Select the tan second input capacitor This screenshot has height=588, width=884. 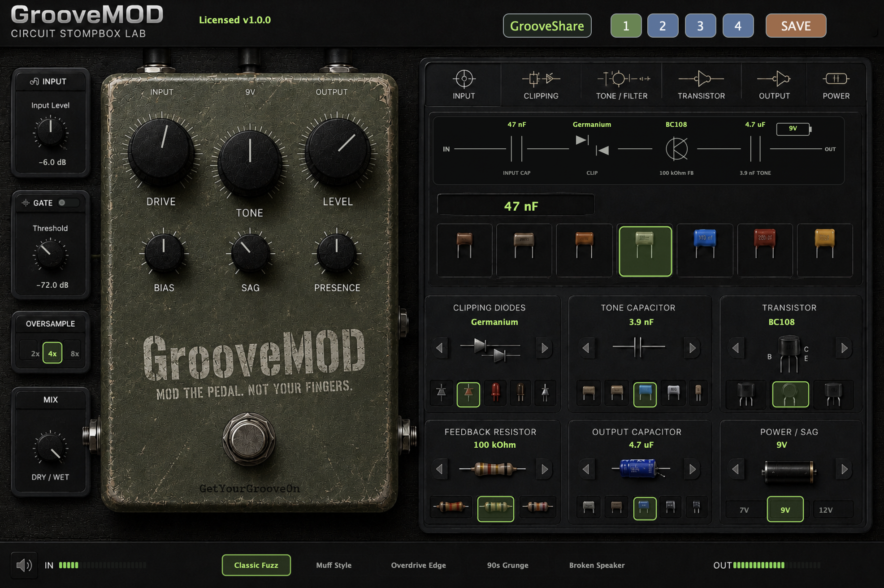coord(524,251)
